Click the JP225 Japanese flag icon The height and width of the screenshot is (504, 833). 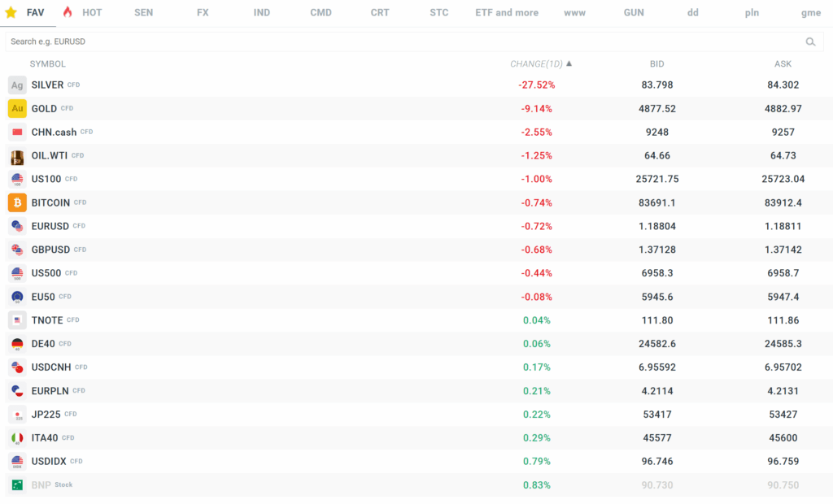17,415
